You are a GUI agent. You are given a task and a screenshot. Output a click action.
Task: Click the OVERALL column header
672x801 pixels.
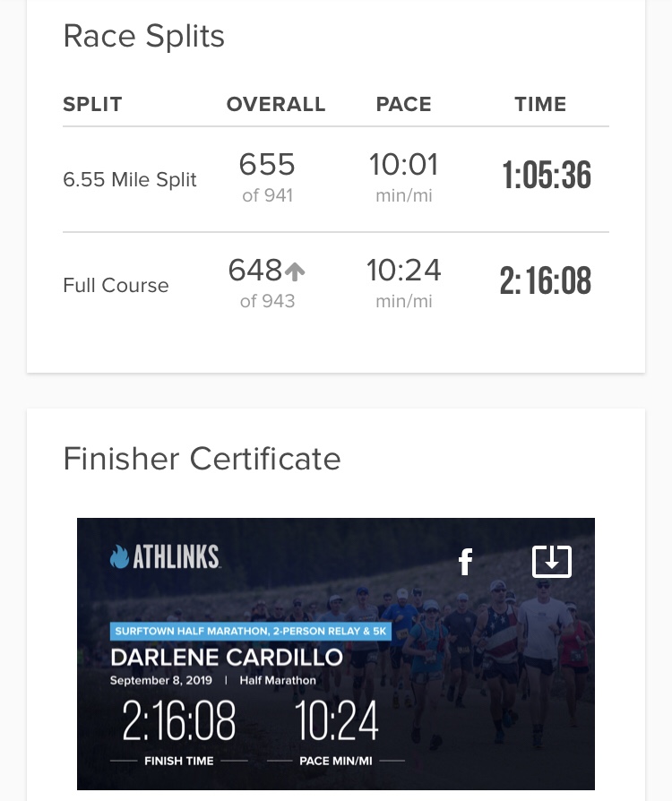pos(276,104)
